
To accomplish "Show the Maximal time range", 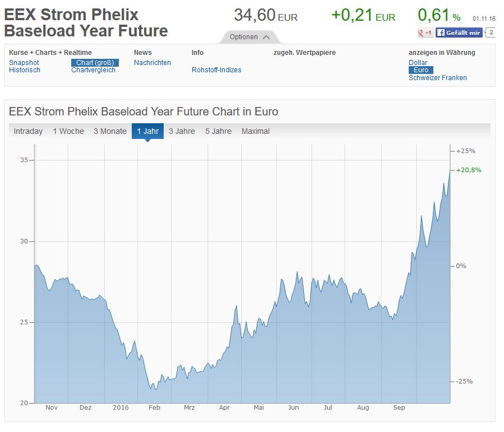I will point(256,131).
